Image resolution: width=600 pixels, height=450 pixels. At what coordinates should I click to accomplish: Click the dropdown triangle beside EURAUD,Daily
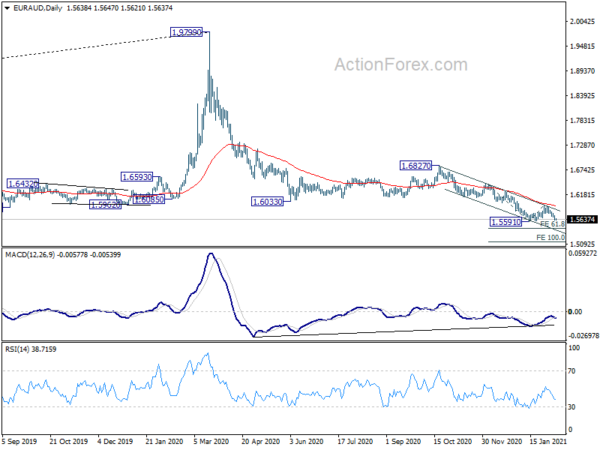(7, 8)
